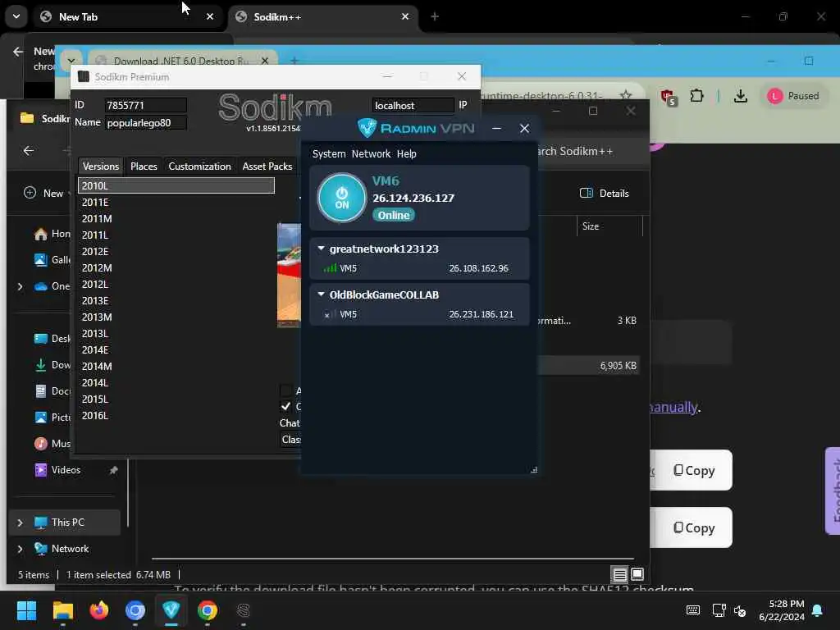Screen dimensions: 840x630
Task: Switch to the Versions tab in Sodikm
Action: (x=101, y=166)
